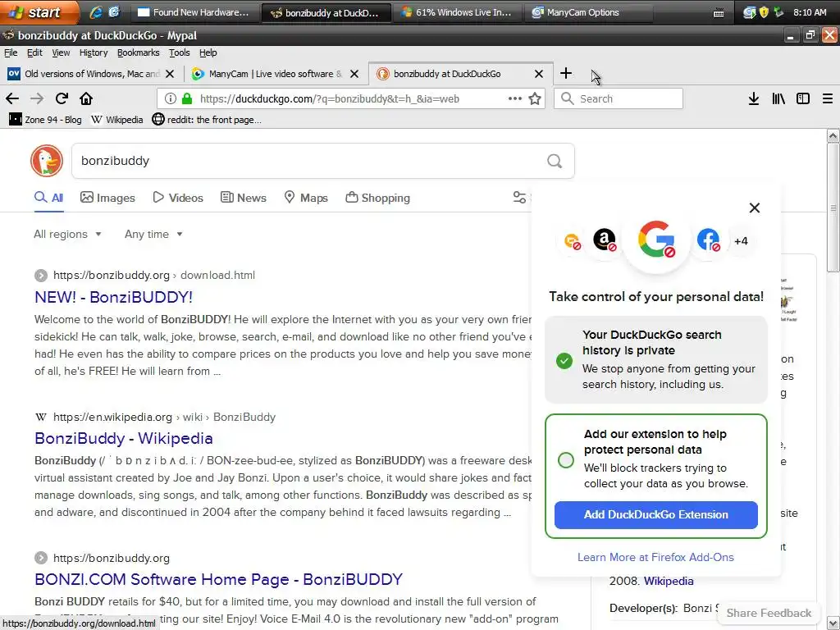
Task: Click the forward navigation arrow
Action: (36, 98)
